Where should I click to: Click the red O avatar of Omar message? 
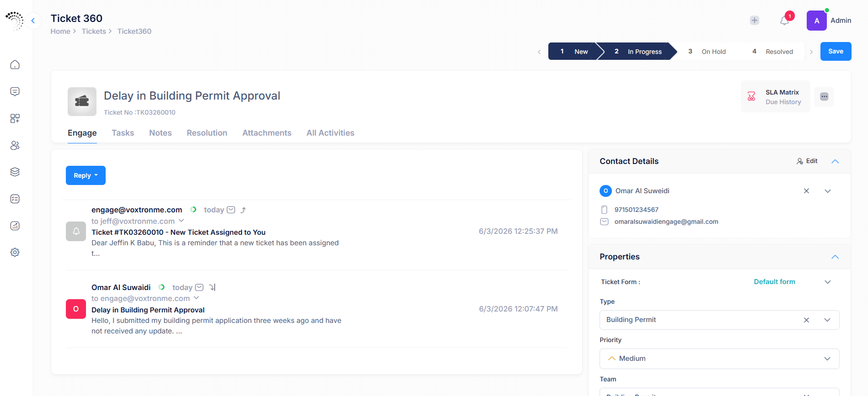[x=76, y=309]
